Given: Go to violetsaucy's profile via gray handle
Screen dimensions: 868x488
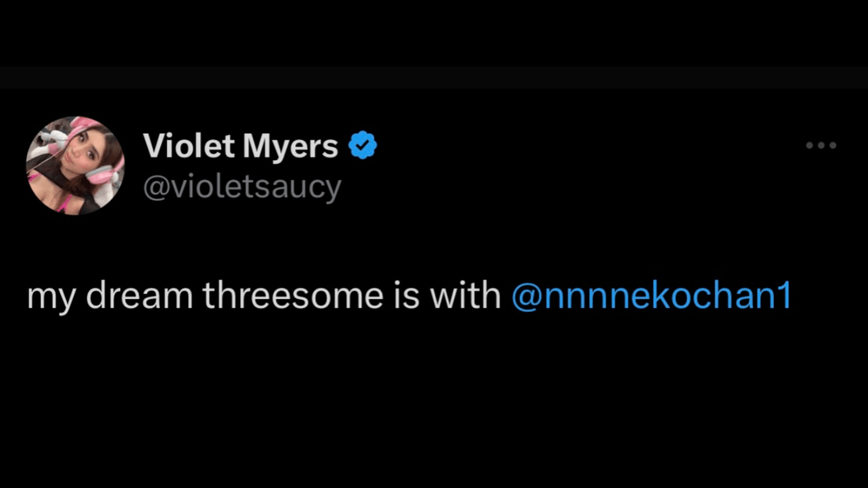Looking at the screenshot, I should click(242, 187).
